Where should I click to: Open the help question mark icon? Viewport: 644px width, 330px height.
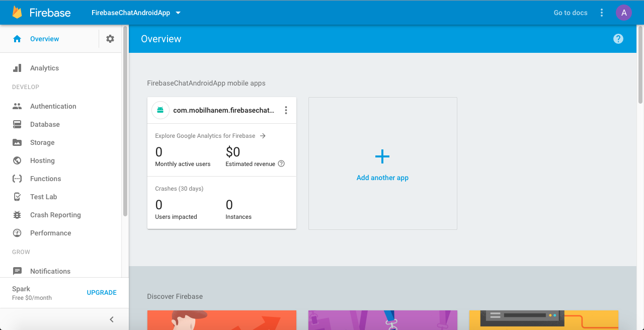click(x=618, y=39)
